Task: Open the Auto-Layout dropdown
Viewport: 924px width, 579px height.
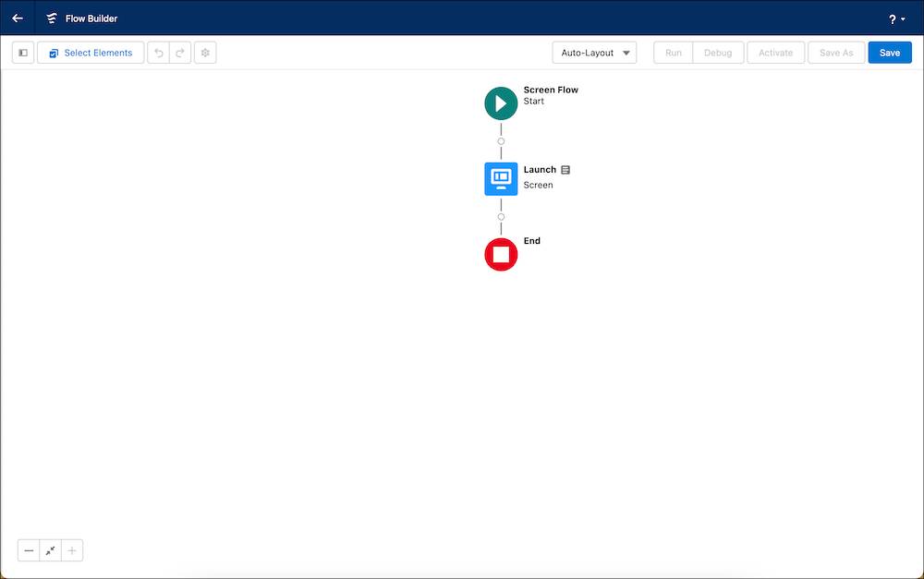Action: (x=594, y=53)
